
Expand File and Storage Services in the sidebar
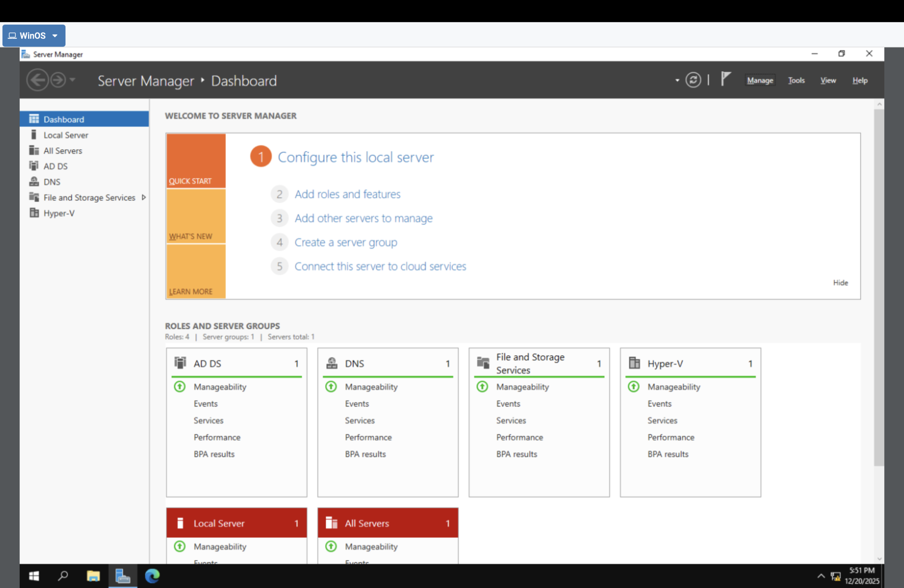[x=144, y=197]
